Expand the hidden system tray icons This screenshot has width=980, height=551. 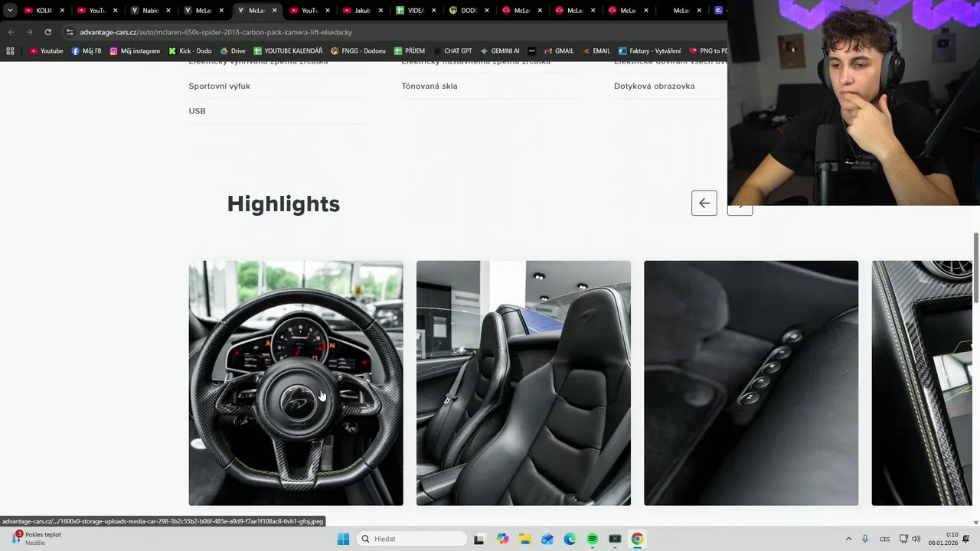click(x=848, y=539)
